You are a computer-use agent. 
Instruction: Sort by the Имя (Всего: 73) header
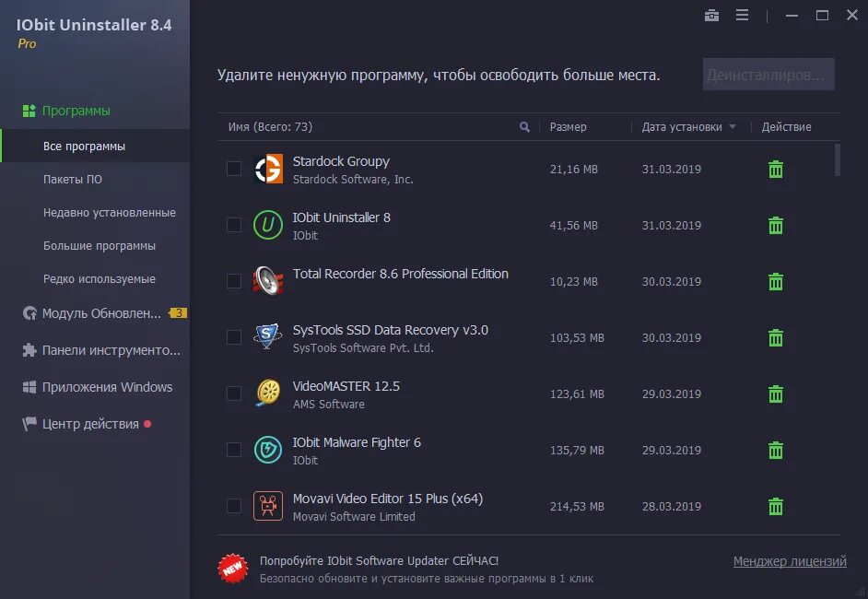[270, 127]
